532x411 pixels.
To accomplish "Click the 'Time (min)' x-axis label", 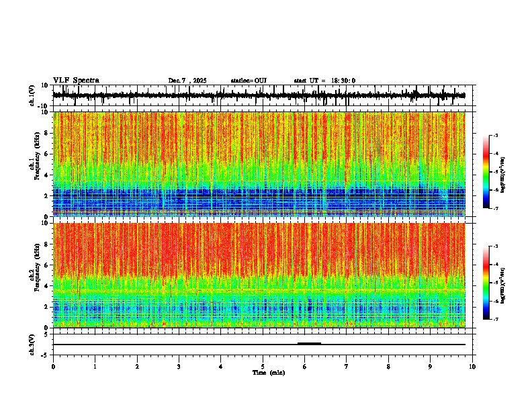I will 269,373.
